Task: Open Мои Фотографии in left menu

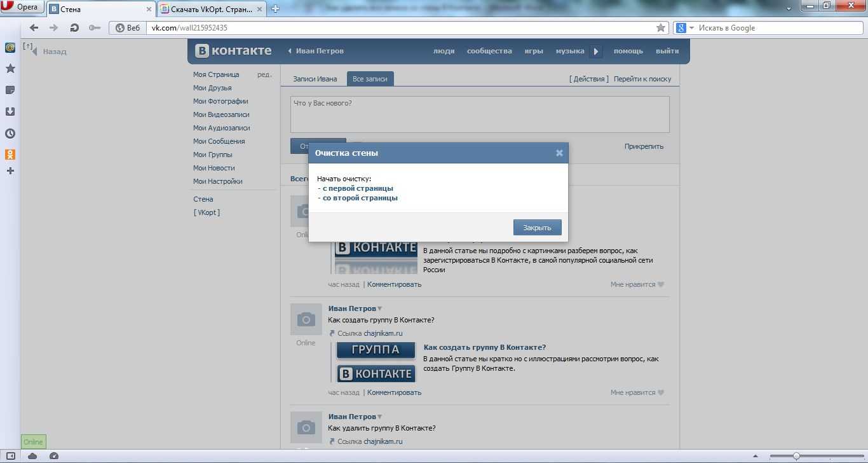Action: [x=220, y=101]
